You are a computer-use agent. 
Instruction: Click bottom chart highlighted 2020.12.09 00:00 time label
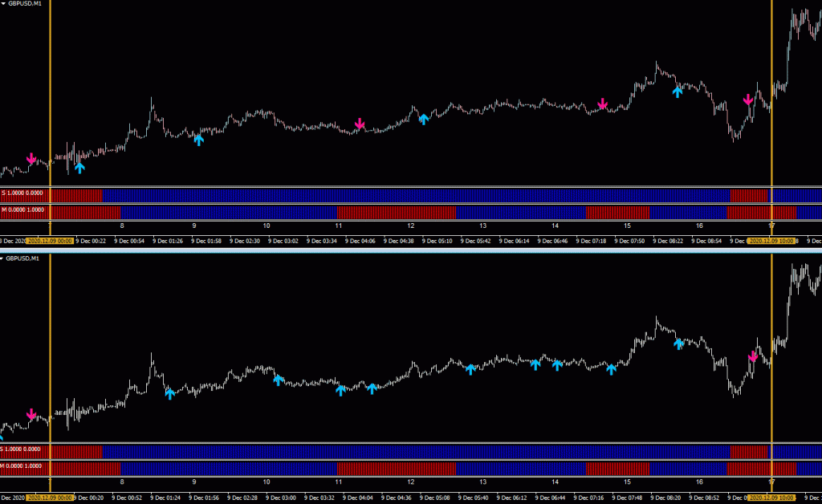pos(50,498)
